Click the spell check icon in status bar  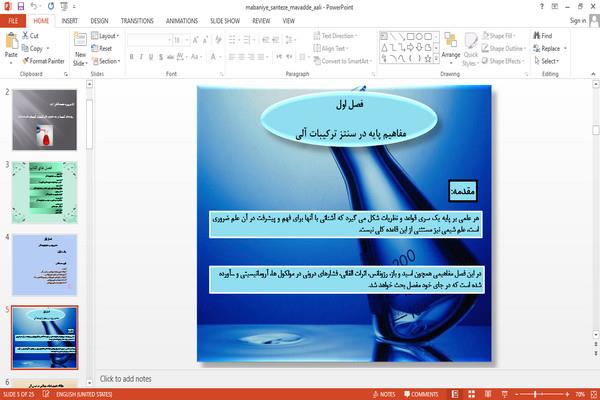(x=46, y=394)
